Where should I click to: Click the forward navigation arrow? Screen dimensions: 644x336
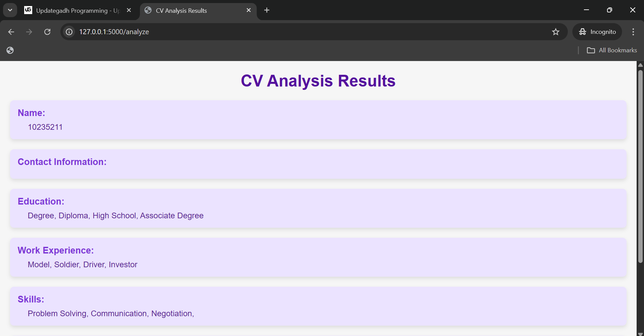(29, 32)
